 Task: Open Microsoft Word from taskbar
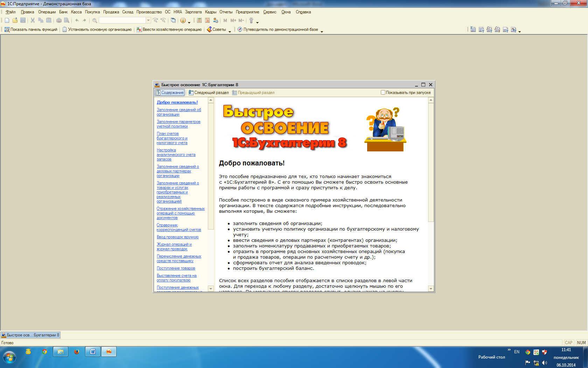[93, 352]
